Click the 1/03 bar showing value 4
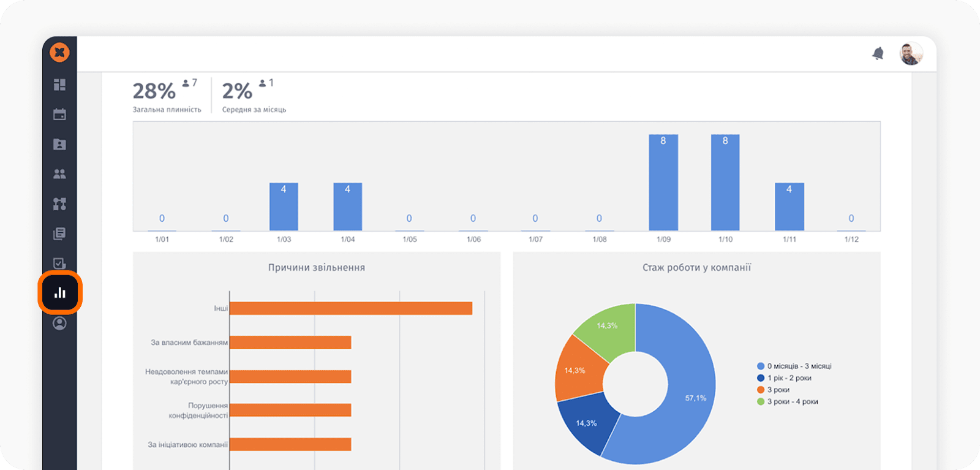The image size is (980, 470). click(284, 207)
